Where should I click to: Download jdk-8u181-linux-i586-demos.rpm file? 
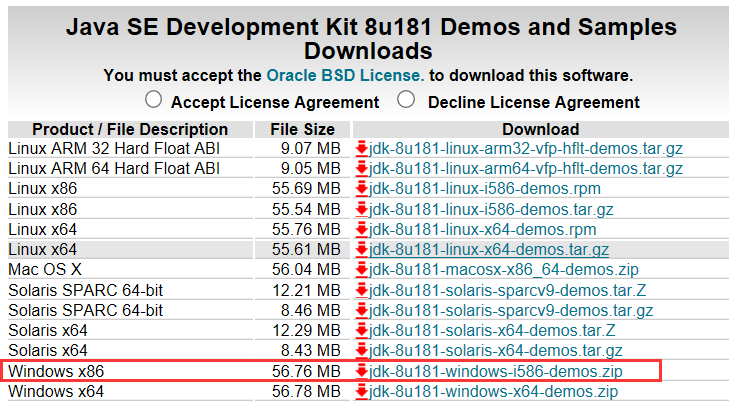point(485,189)
